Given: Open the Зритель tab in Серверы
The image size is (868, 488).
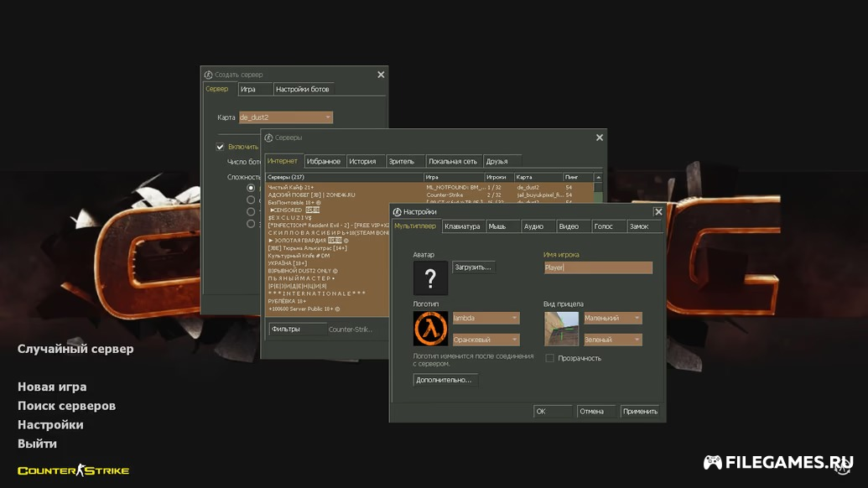Looking at the screenshot, I should (405, 162).
